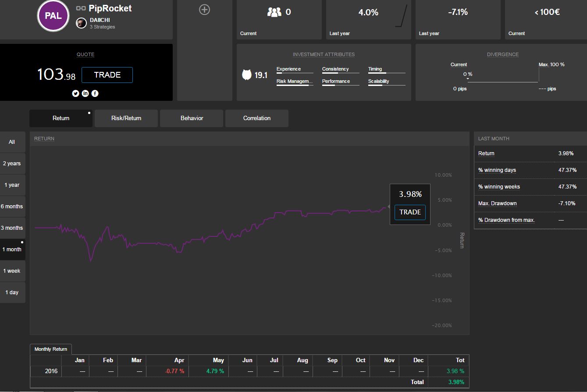Click the Facebook share icon
Viewport: 587px width, 392px height.
(x=95, y=93)
